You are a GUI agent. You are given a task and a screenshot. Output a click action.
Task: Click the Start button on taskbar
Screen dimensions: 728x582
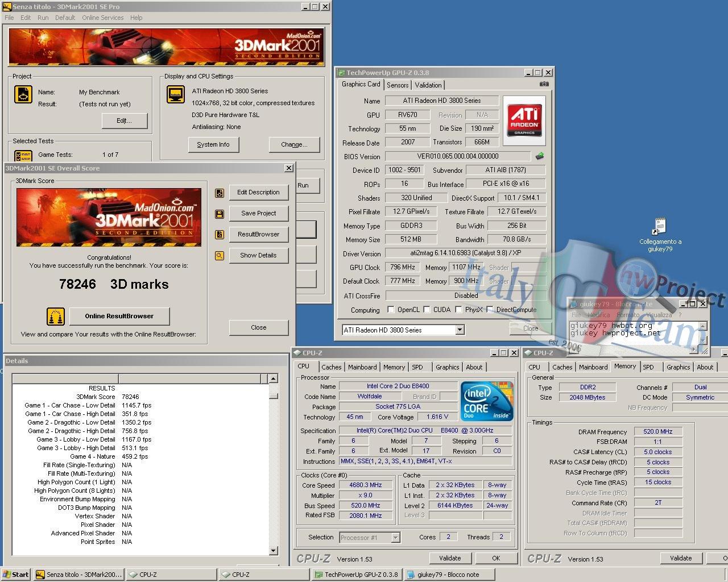(16, 575)
